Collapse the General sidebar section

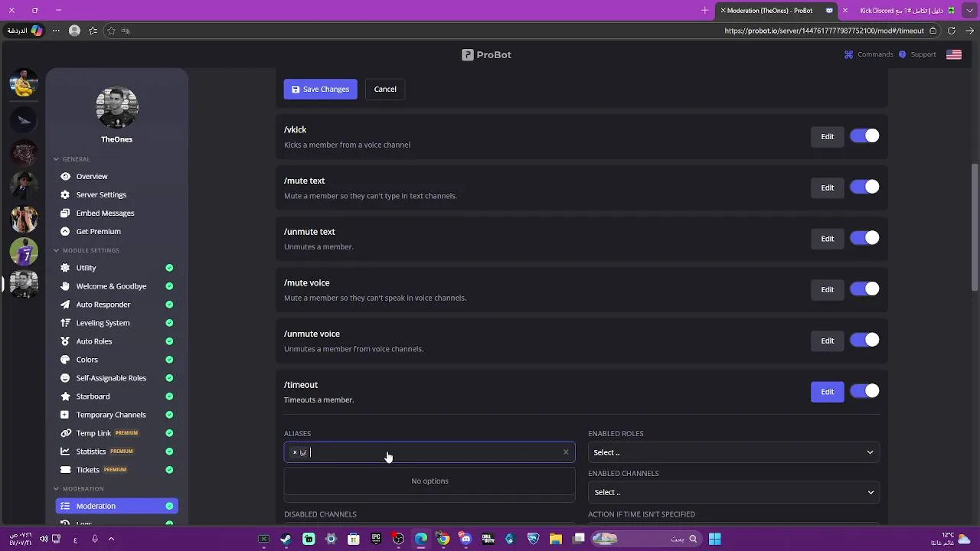tap(56, 159)
